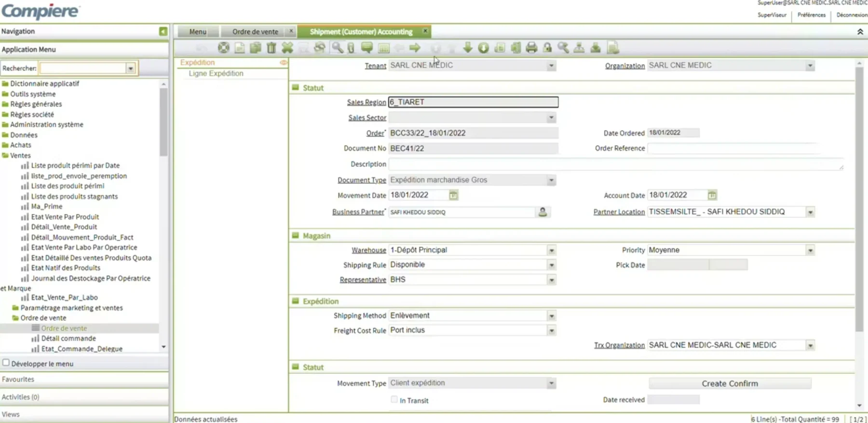Create a new record using the blank page icon
Image resolution: width=868 pixels, height=423 pixels.
tap(240, 48)
